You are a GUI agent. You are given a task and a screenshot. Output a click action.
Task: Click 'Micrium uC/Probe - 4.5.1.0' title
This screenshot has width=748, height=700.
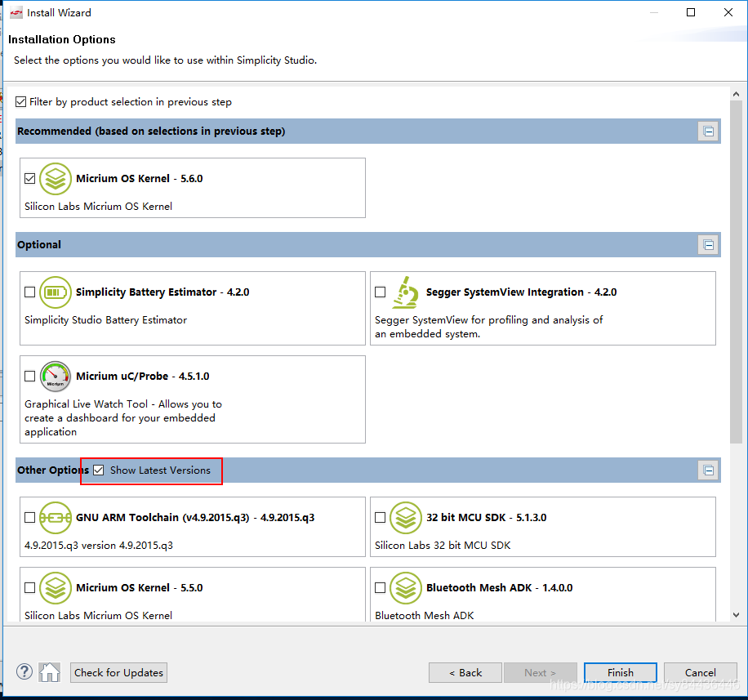[143, 376]
